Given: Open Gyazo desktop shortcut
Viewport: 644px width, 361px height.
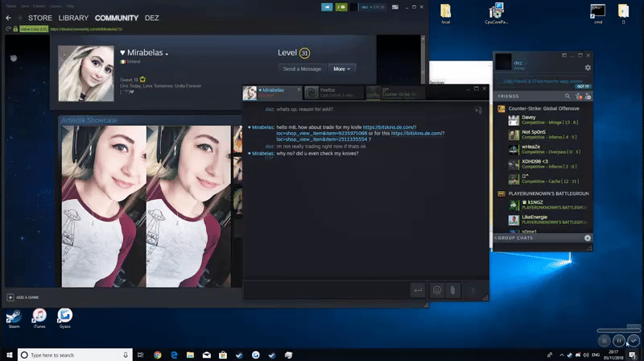Looking at the screenshot, I should [x=65, y=318].
